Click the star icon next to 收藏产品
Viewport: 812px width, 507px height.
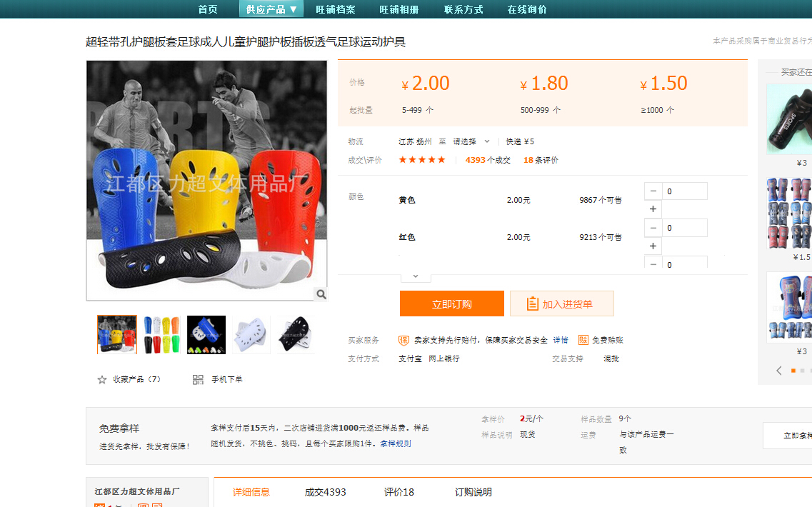pos(102,380)
